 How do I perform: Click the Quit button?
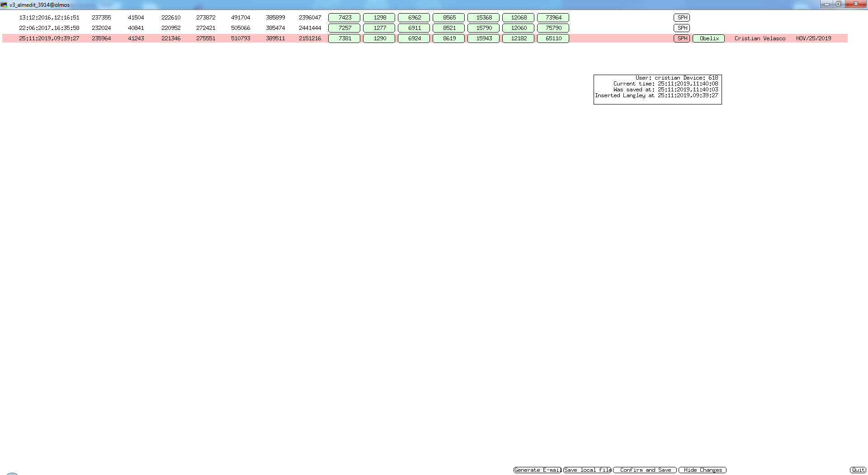pos(858,470)
